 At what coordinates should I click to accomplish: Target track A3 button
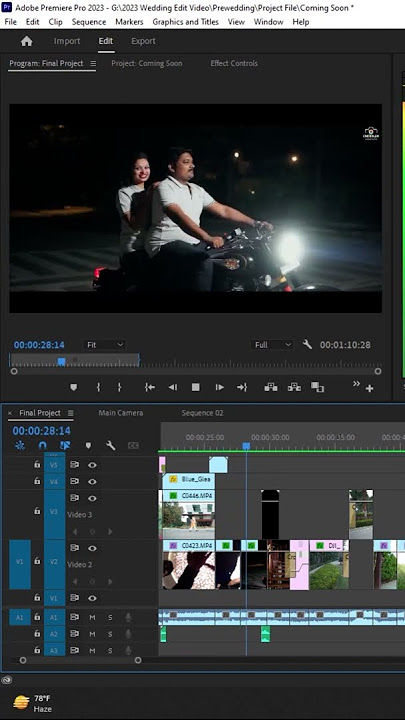pos(54,650)
